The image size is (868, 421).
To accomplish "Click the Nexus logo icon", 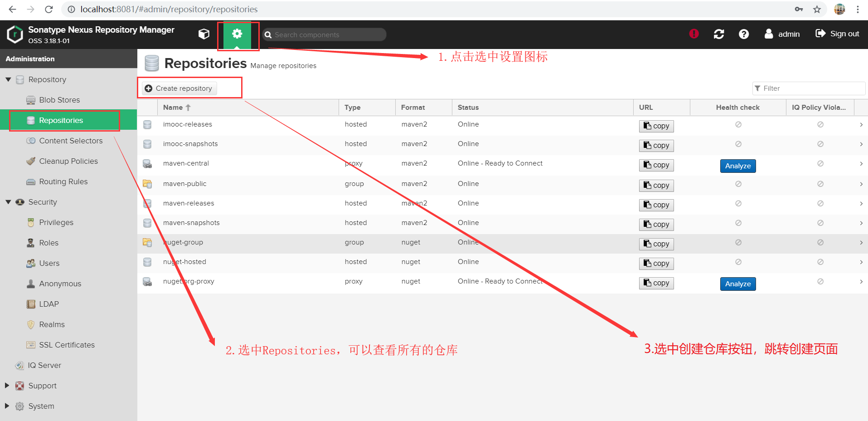I will coord(15,34).
